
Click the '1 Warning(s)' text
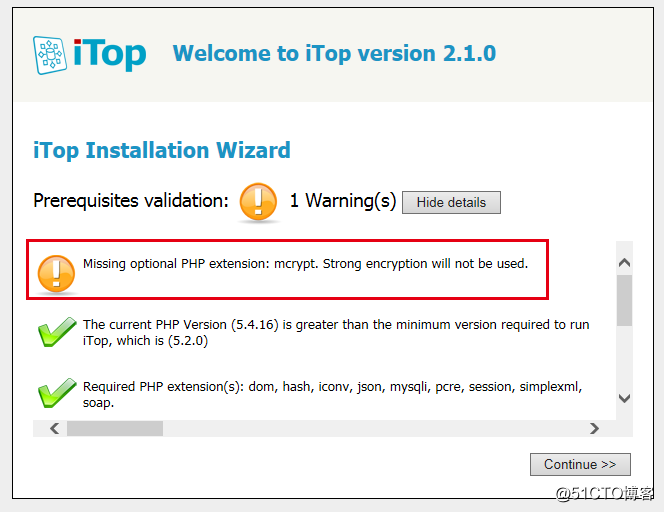click(343, 200)
